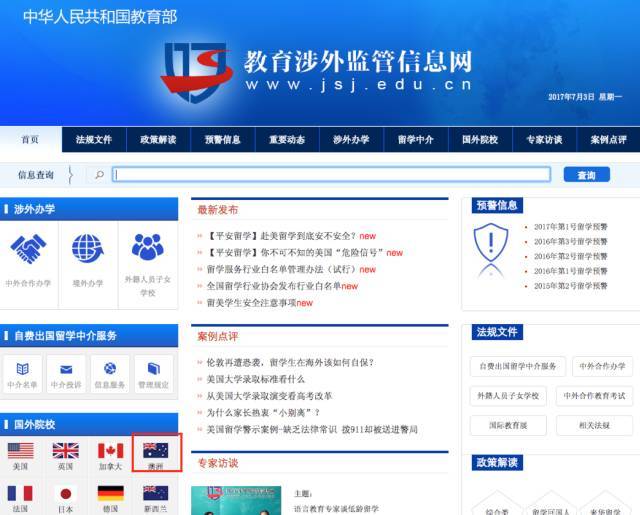This screenshot has height=515, width=640.
Task: Click the 管理规定 icon
Action: 153,369
